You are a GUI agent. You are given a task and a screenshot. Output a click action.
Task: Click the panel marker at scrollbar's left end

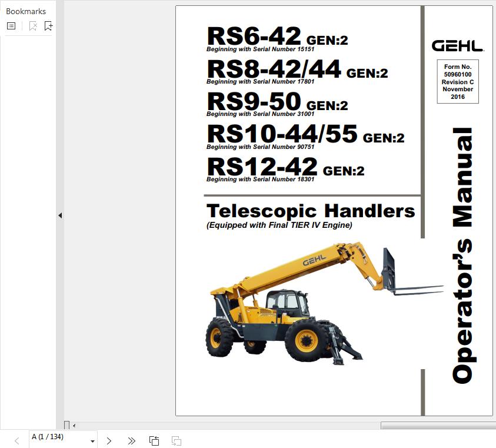pyautogui.click(x=66, y=425)
